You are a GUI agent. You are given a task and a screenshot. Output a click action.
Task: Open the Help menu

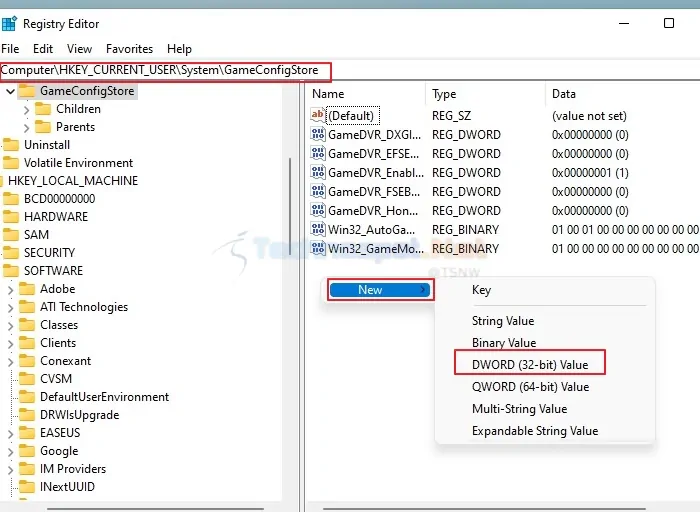[x=179, y=49]
